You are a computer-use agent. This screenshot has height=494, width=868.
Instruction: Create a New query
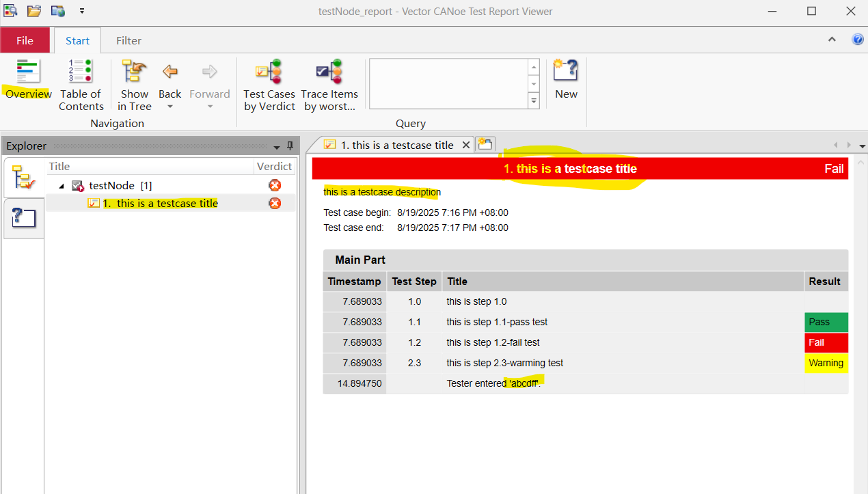tap(566, 80)
